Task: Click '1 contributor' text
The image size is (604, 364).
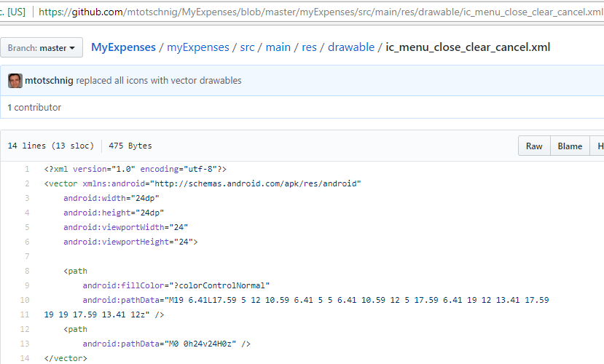Action: [x=34, y=107]
